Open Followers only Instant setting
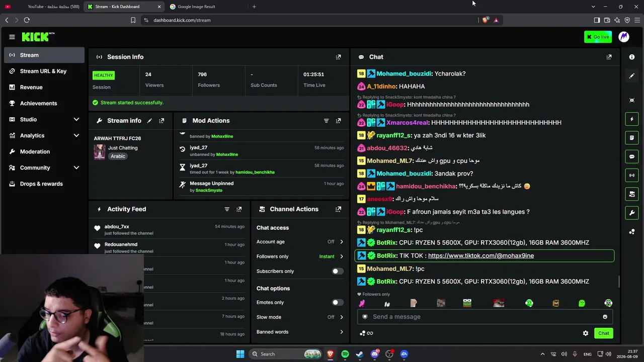 click(300, 256)
